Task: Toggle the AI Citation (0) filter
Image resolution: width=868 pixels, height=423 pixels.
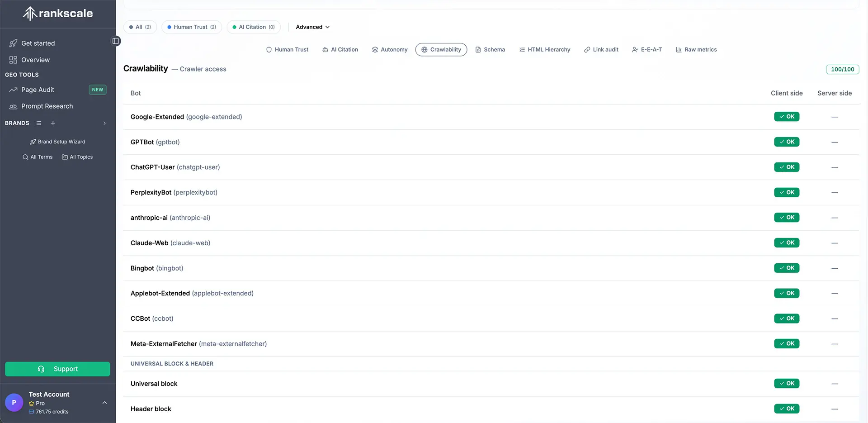Action: point(253,27)
